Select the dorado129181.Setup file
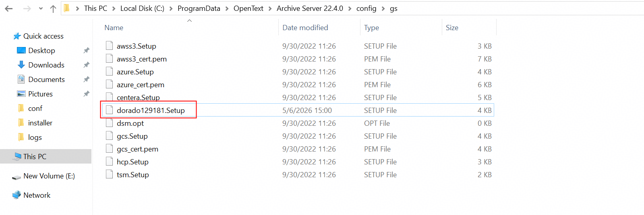644x215 pixels. [151, 111]
